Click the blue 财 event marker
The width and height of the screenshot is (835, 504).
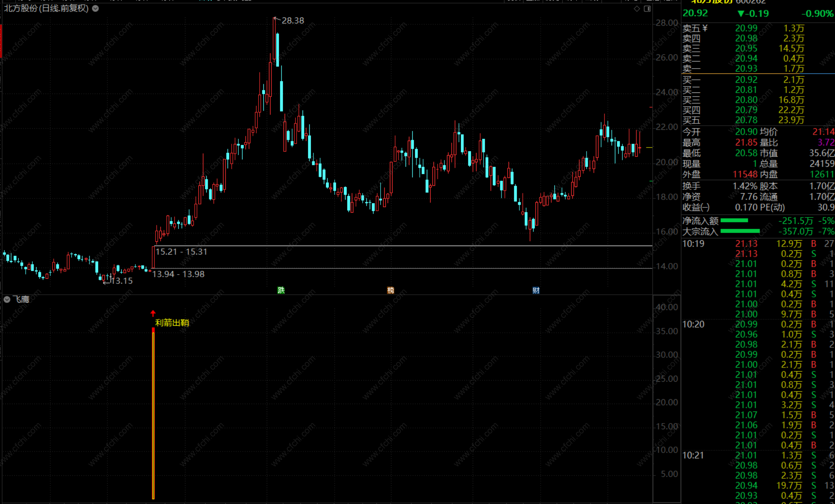pyautogui.click(x=536, y=290)
